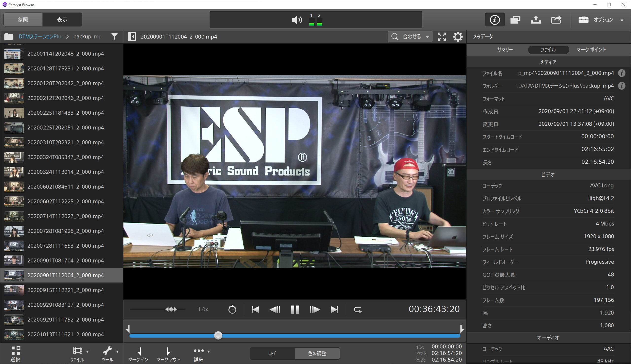Select 20200212T202046_2_000.mp4 clip

click(x=62, y=98)
